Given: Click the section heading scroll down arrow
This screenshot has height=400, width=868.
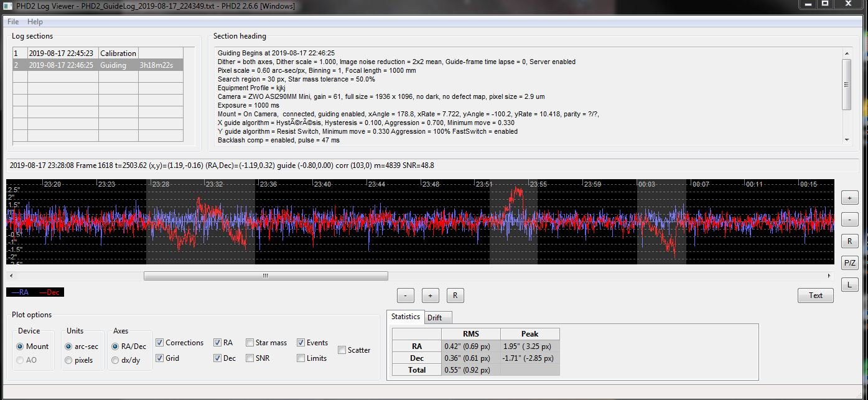Looking at the screenshot, I should (x=846, y=140).
